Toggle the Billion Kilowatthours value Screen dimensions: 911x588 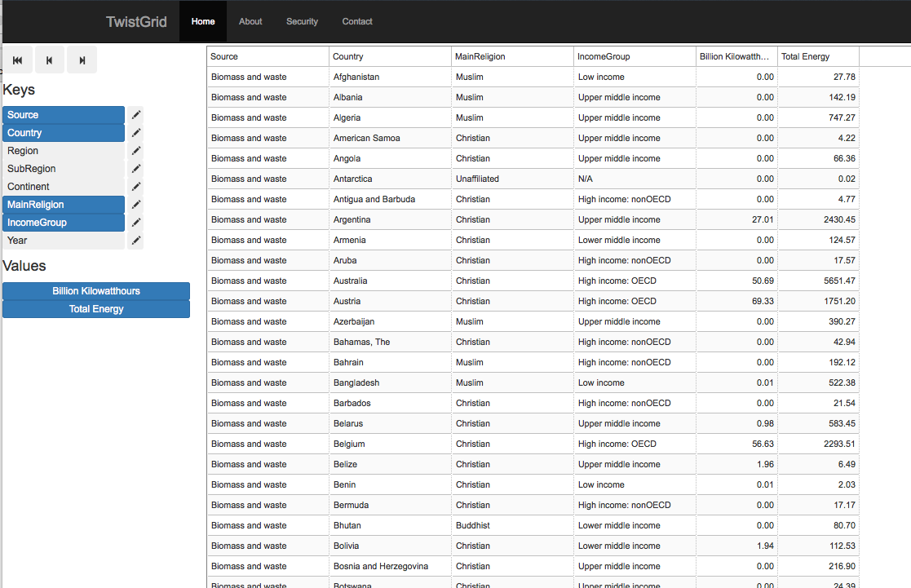pos(96,291)
